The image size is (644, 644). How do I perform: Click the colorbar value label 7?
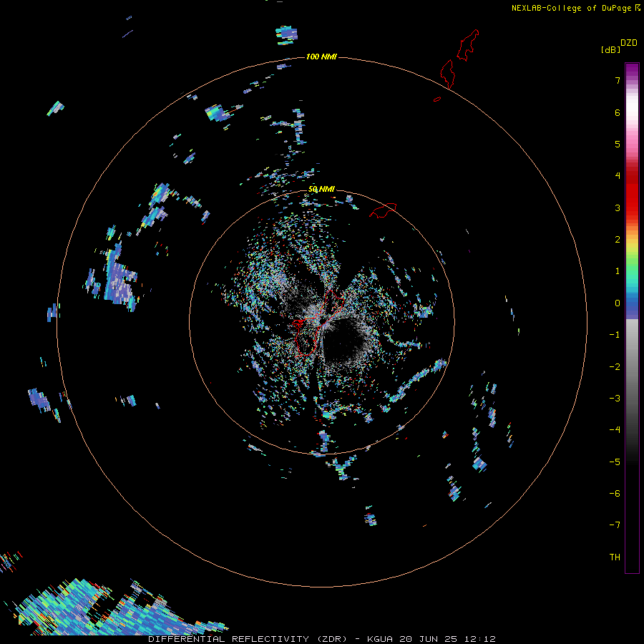click(618, 80)
